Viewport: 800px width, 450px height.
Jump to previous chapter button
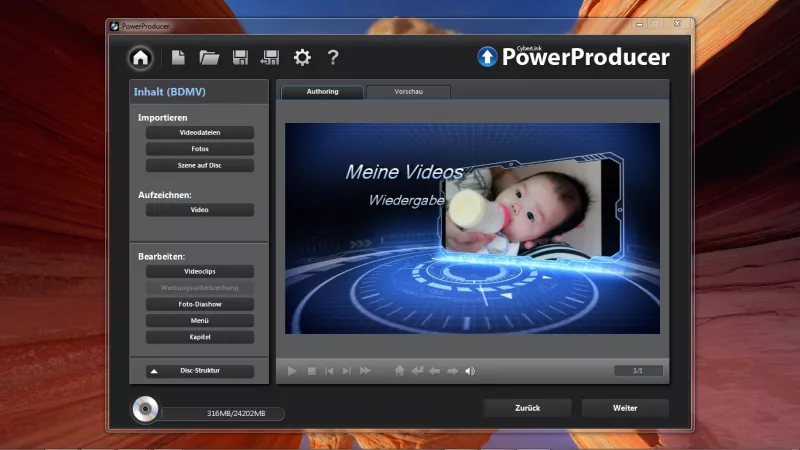pyautogui.click(x=329, y=371)
